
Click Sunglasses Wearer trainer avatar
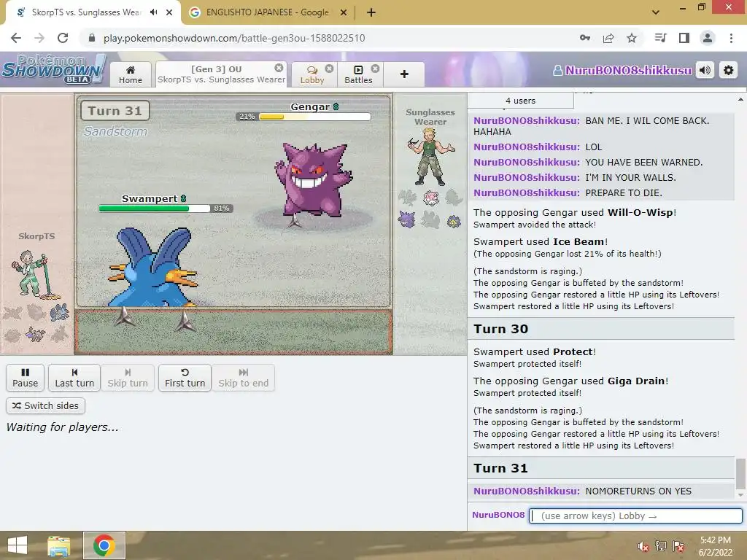point(430,157)
